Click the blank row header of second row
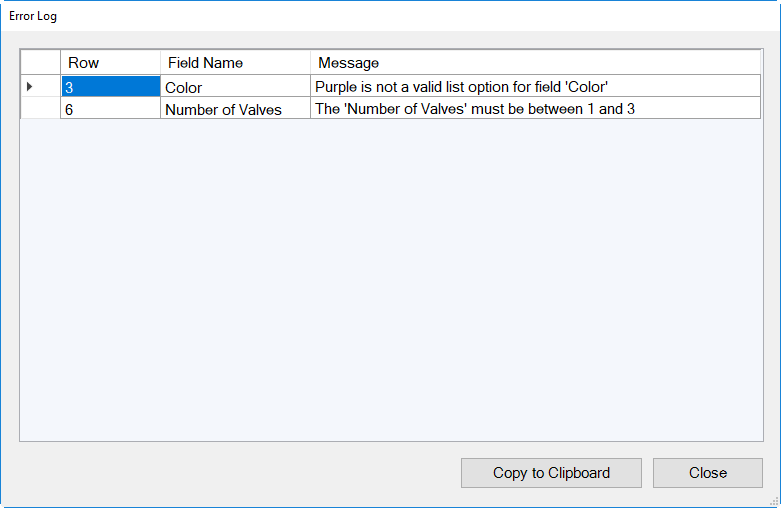The height and width of the screenshot is (508, 781). 40,109
